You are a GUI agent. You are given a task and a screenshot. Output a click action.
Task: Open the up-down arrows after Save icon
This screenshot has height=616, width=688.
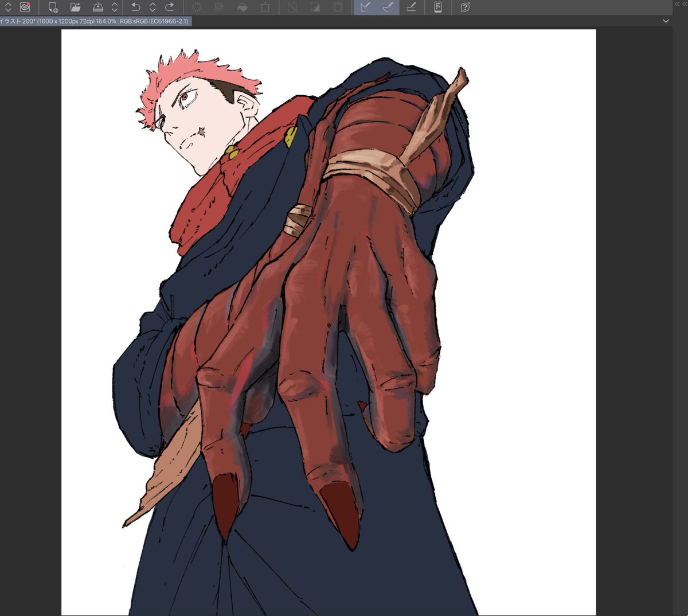click(115, 7)
